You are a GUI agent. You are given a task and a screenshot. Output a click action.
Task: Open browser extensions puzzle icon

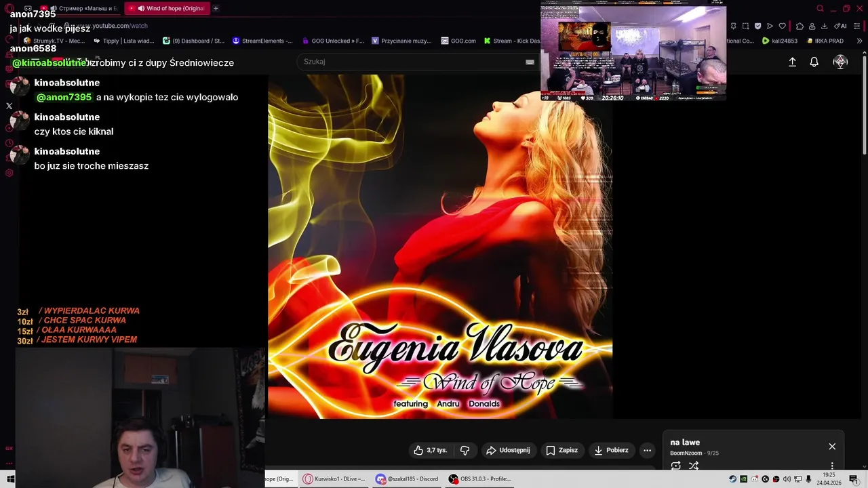click(800, 26)
